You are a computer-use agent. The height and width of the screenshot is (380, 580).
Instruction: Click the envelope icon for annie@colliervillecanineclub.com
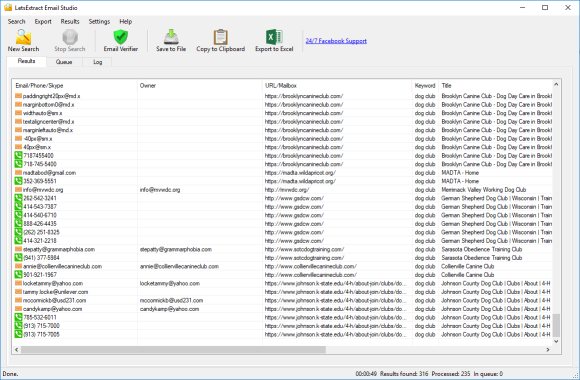point(18,266)
